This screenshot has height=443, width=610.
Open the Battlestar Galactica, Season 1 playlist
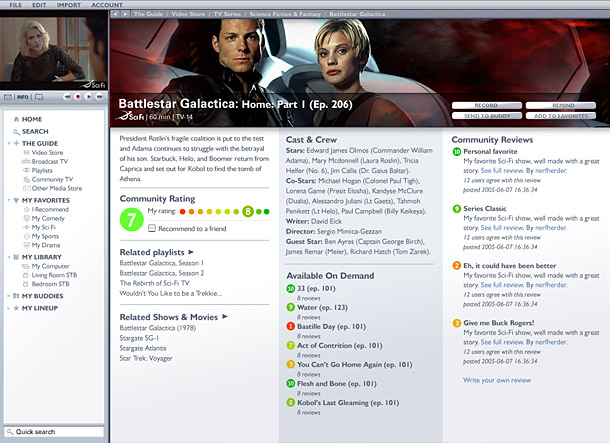point(161,263)
